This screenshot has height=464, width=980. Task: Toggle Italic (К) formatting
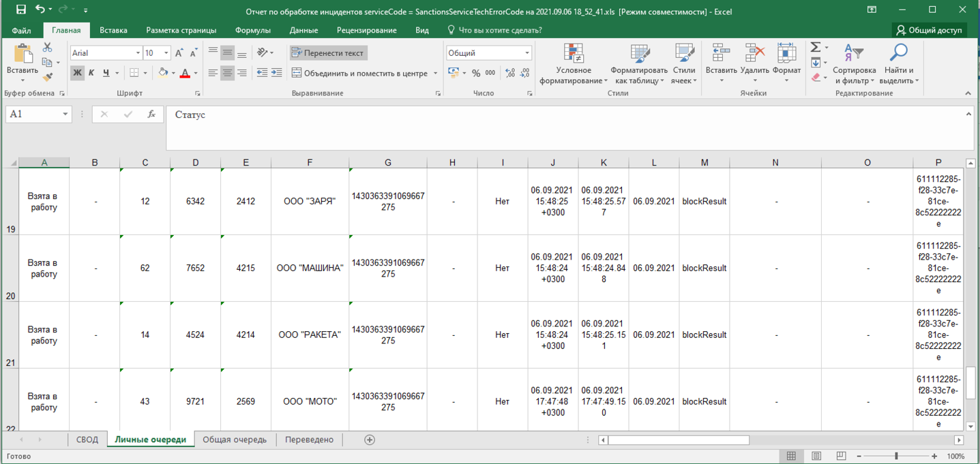click(x=91, y=73)
